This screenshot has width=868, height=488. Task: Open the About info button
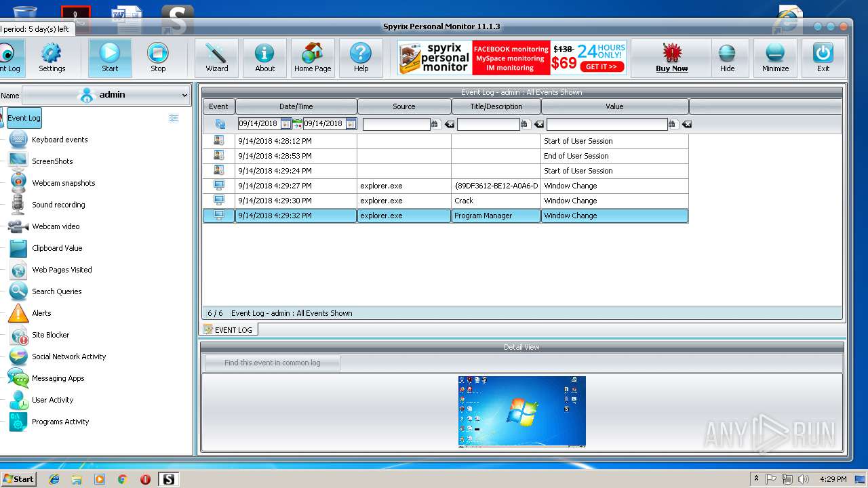(264, 58)
